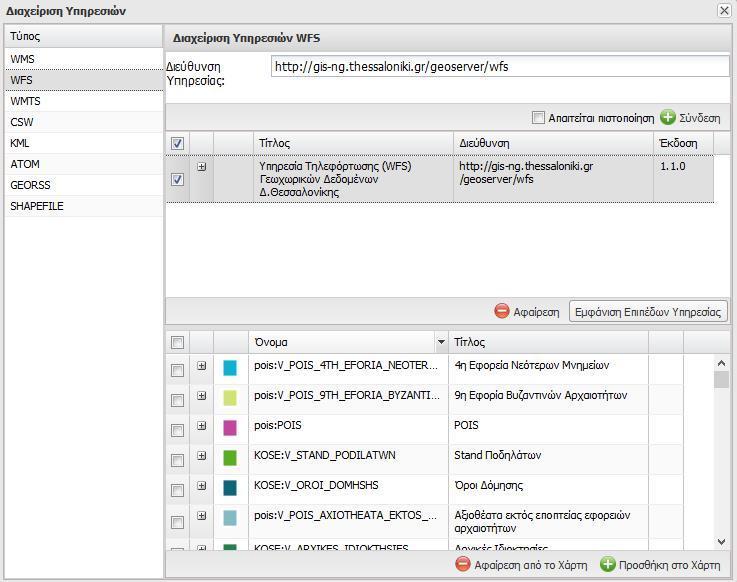Expand the KOSE:V_OROI_DOMHSHS layer row
Image resolution: width=737 pixels, height=582 pixels.
202,486
